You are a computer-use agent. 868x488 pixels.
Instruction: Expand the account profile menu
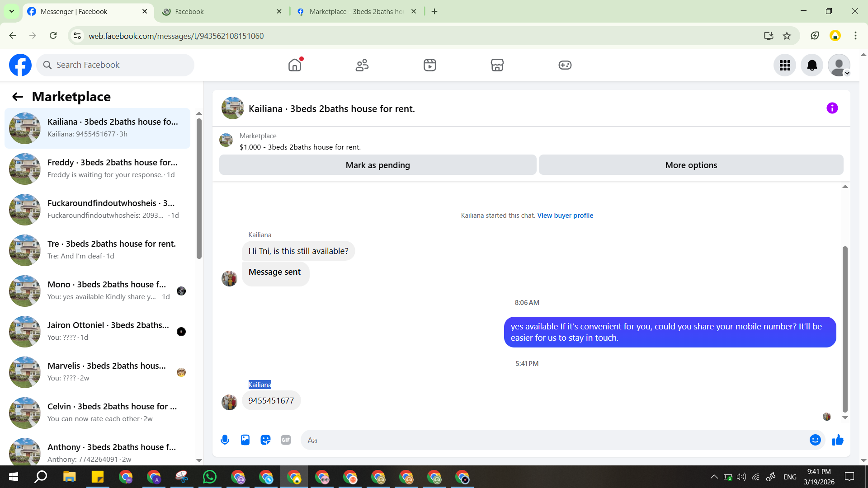tap(839, 65)
